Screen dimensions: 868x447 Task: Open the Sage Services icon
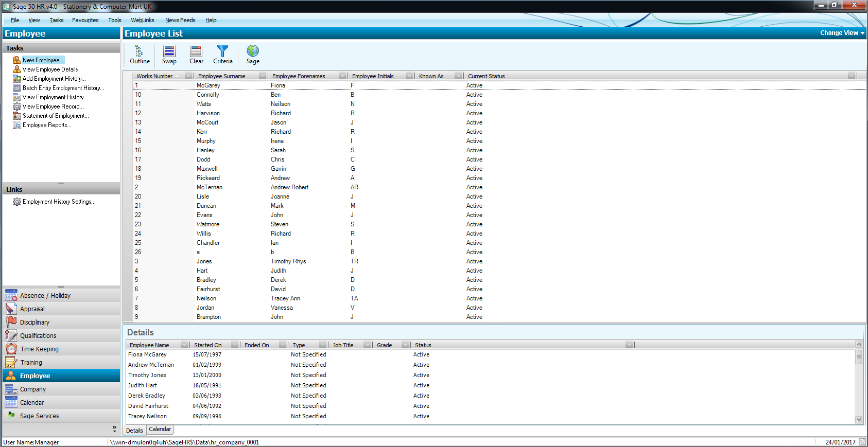[11, 416]
